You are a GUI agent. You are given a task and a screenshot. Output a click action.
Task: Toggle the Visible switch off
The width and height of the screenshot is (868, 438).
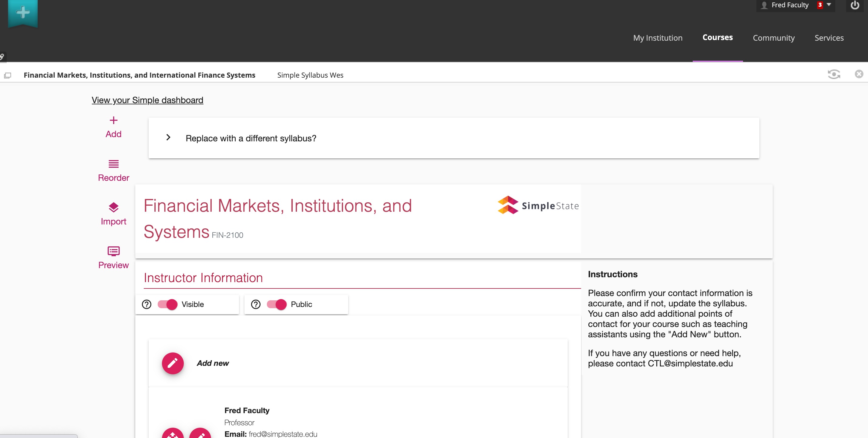pos(167,304)
